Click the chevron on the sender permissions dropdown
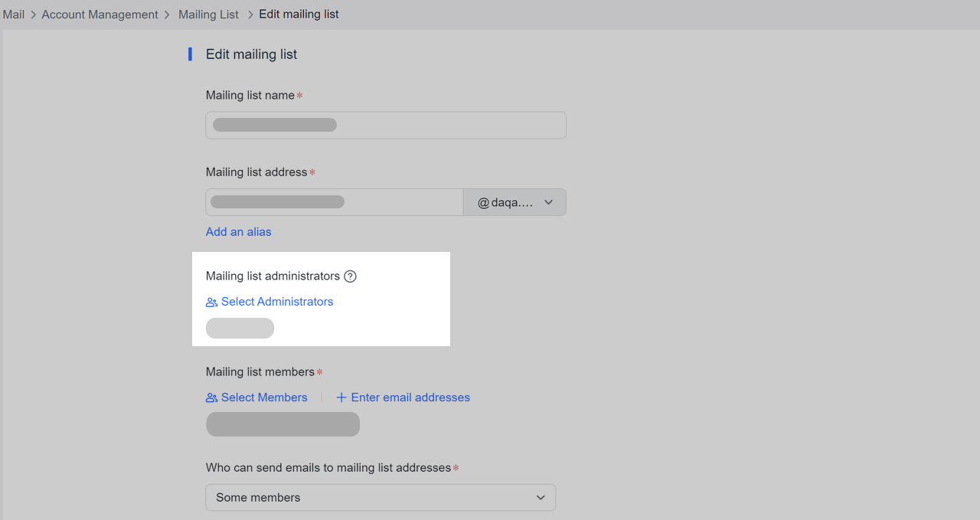The width and height of the screenshot is (980, 520). pyautogui.click(x=541, y=497)
